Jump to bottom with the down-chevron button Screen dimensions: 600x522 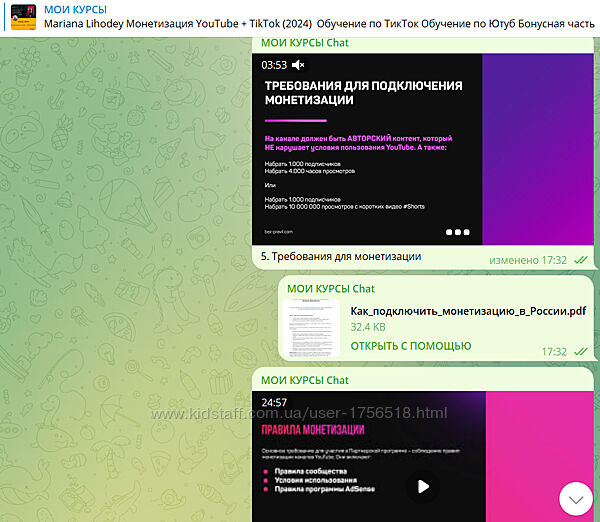click(x=575, y=497)
